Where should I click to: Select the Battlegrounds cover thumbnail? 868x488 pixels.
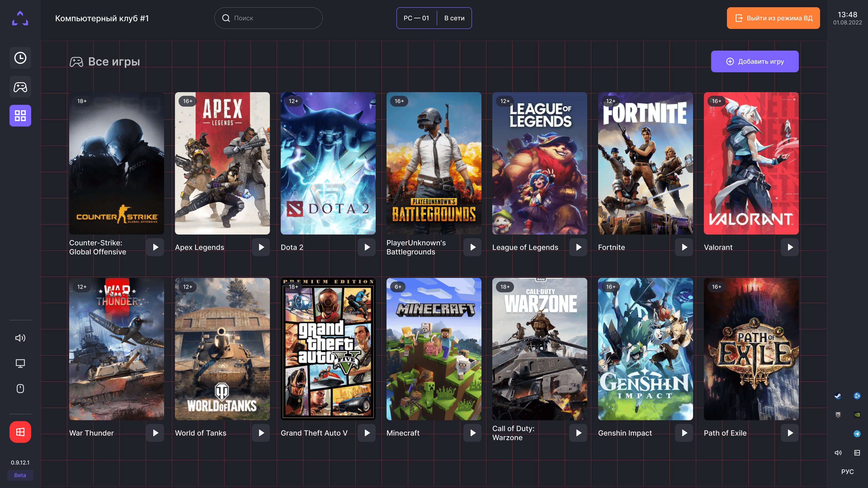coord(434,163)
